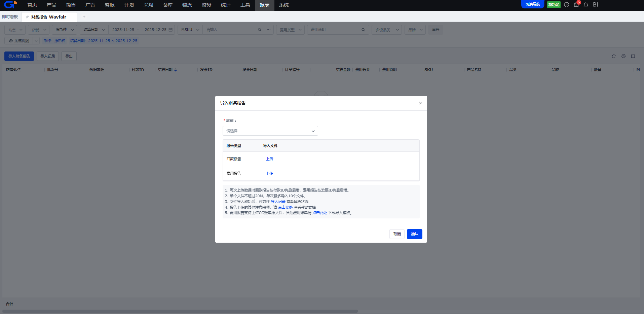
Task: Open the 产品 menu
Action: coord(51,5)
